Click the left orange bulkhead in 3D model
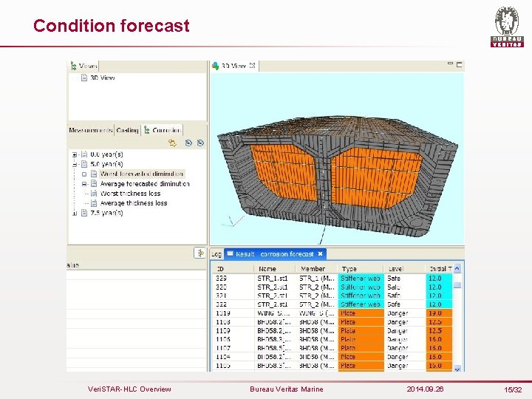The height and width of the screenshot is (399, 532). [x=286, y=171]
